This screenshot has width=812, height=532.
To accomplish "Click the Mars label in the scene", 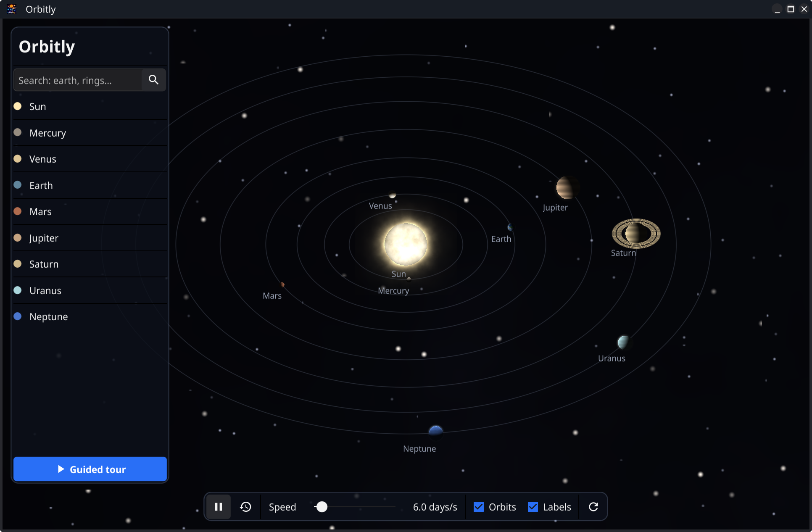I will 272,296.
